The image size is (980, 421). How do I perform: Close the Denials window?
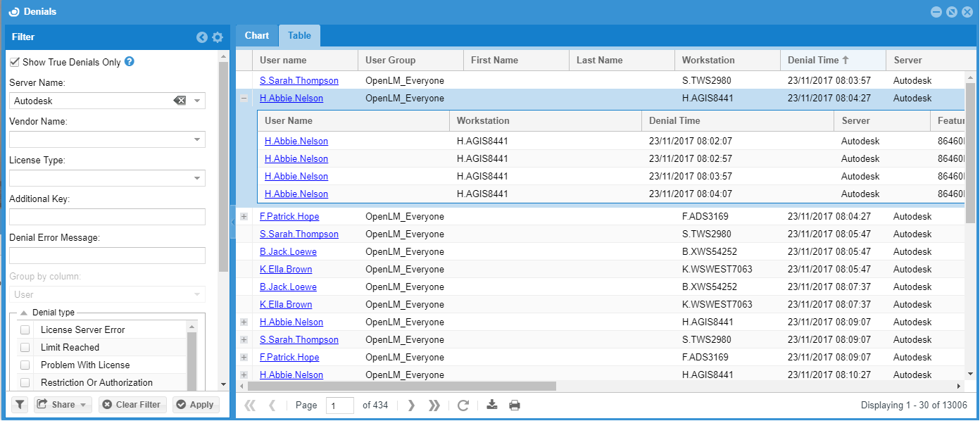click(x=967, y=12)
